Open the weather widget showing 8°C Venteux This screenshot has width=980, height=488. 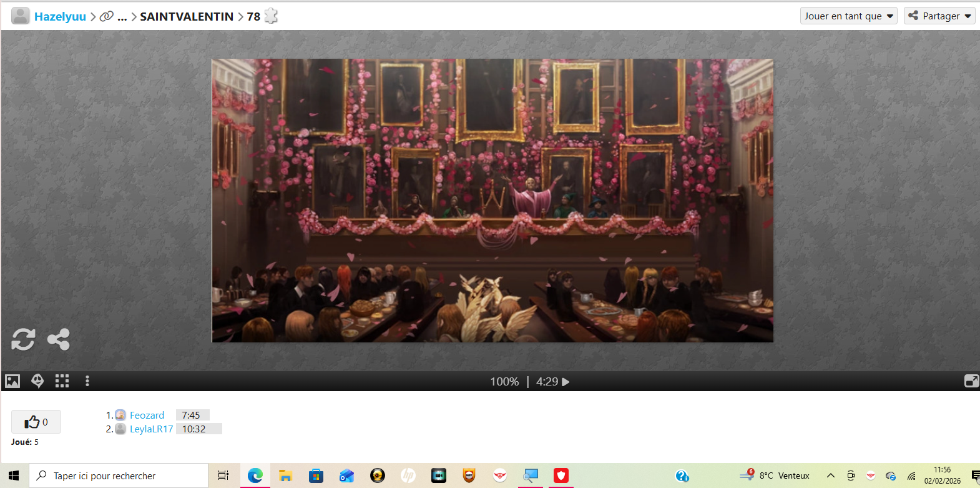pyautogui.click(x=775, y=476)
